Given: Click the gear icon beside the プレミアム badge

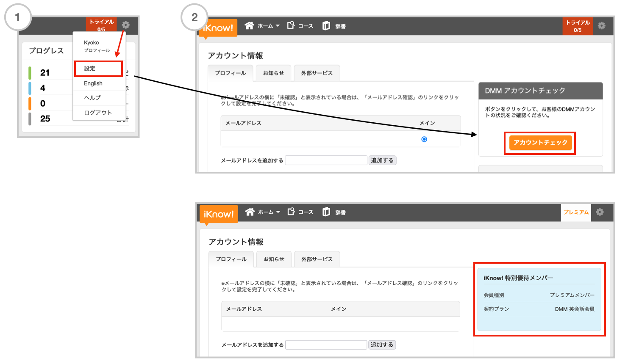Looking at the screenshot, I should (x=600, y=212).
